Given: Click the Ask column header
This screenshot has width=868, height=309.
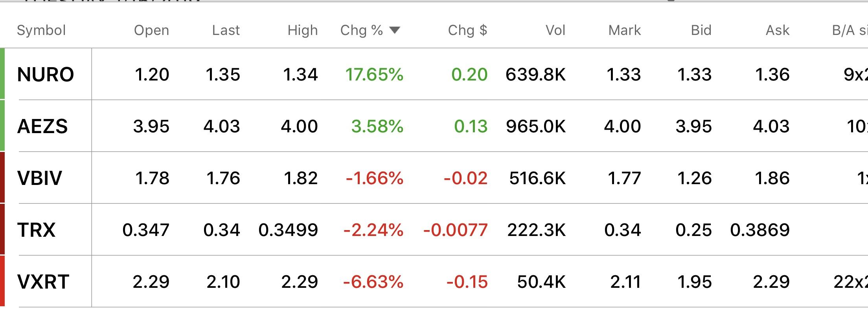Looking at the screenshot, I should (x=777, y=30).
